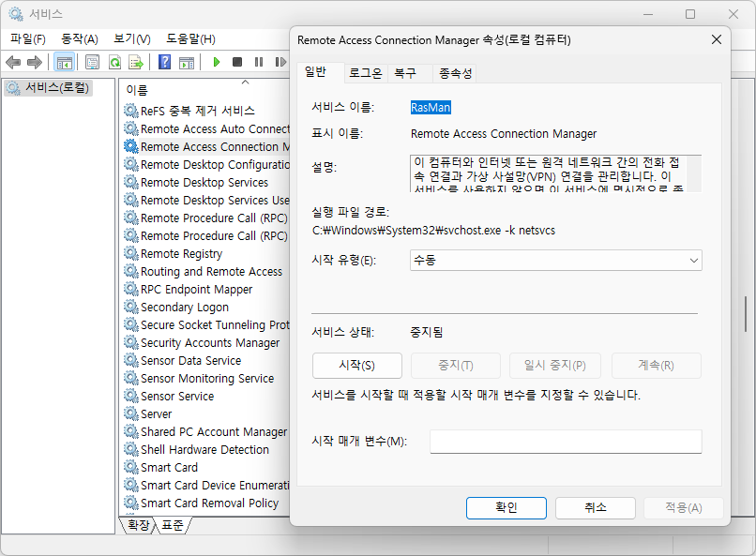Viewport: 756px width, 556px height.
Task: Switch to 표준 view tab at bottom
Action: [173, 525]
